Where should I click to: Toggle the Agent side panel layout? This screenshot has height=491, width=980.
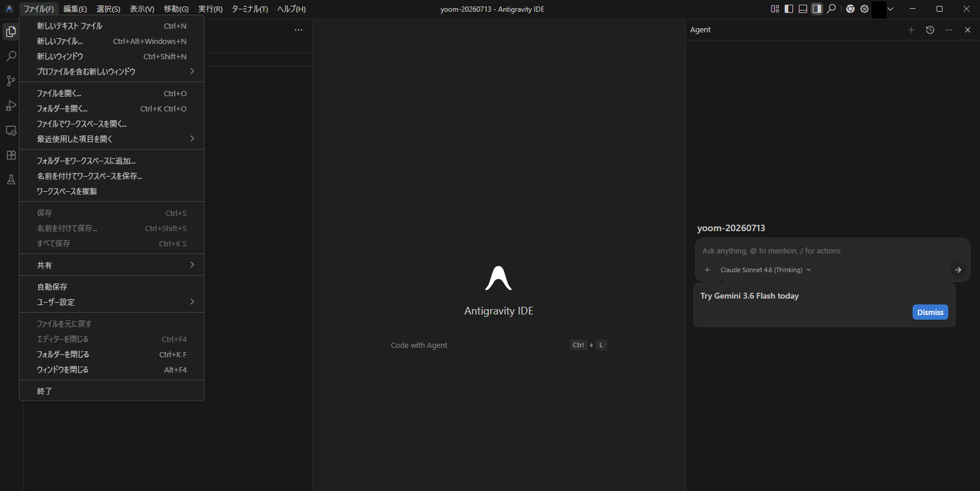(817, 9)
